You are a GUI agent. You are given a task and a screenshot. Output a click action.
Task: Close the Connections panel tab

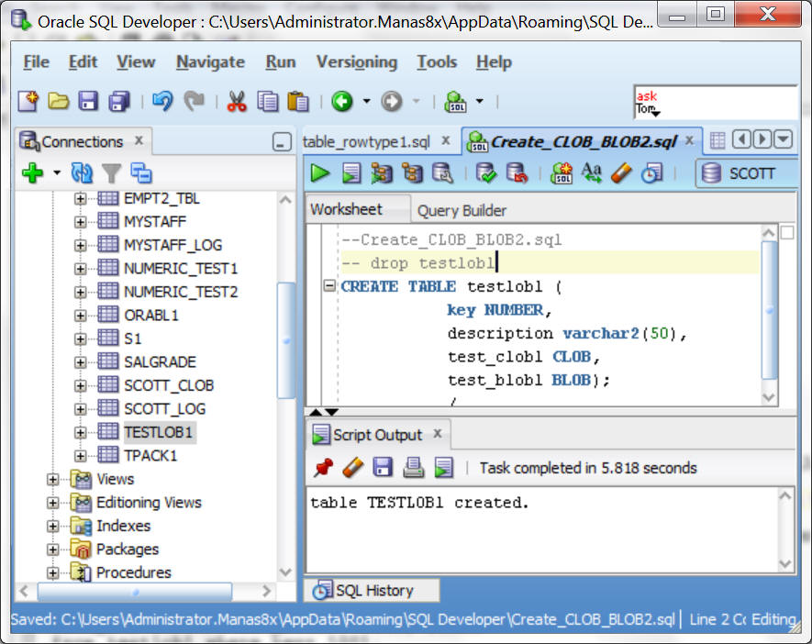[x=139, y=140]
